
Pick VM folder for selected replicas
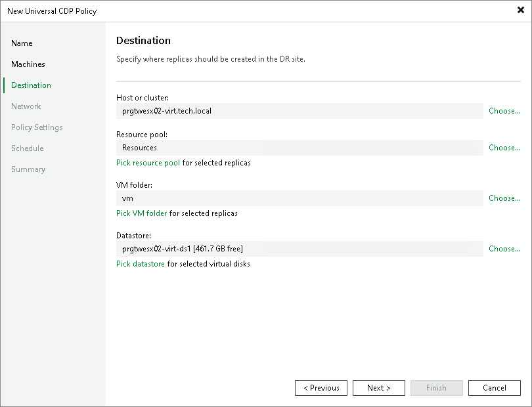click(x=141, y=213)
